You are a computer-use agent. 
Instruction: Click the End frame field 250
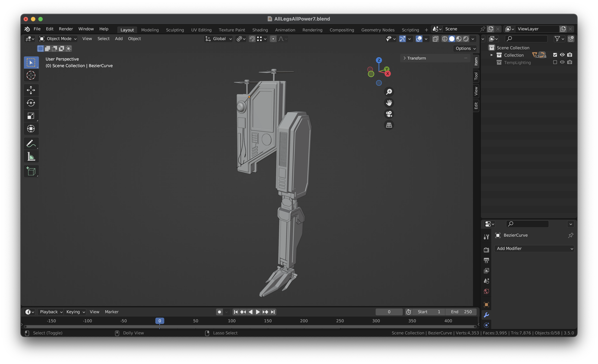point(461,312)
